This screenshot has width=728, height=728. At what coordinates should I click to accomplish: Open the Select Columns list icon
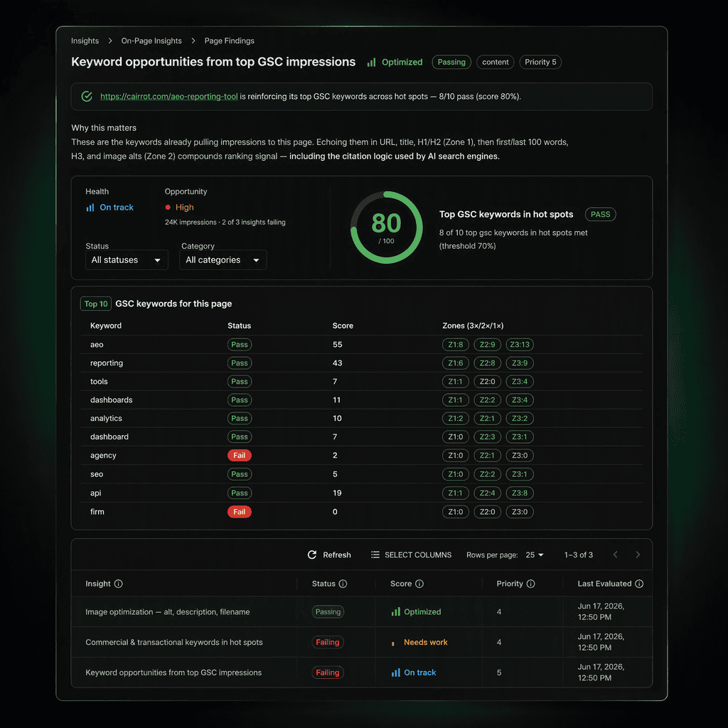375,555
